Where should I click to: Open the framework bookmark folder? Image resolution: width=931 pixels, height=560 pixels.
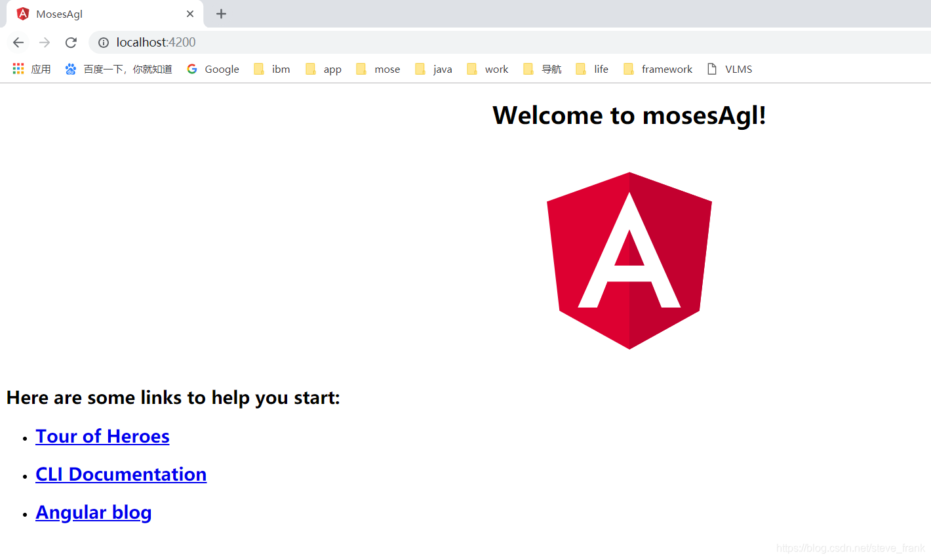click(x=658, y=69)
